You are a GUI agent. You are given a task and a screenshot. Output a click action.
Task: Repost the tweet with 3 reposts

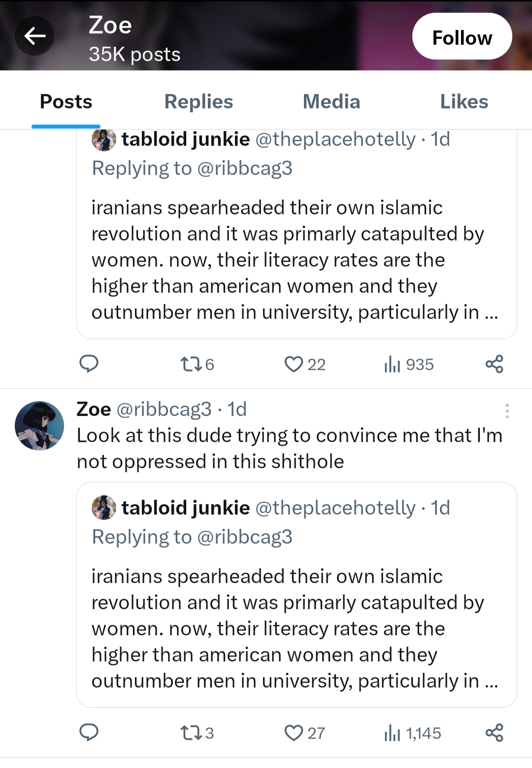coord(197,733)
